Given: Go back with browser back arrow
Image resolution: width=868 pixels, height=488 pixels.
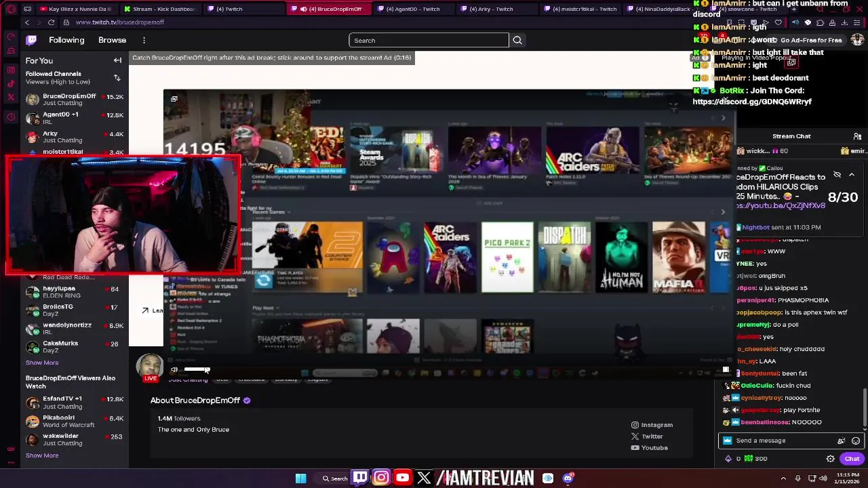Looking at the screenshot, I should click(x=27, y=22).
